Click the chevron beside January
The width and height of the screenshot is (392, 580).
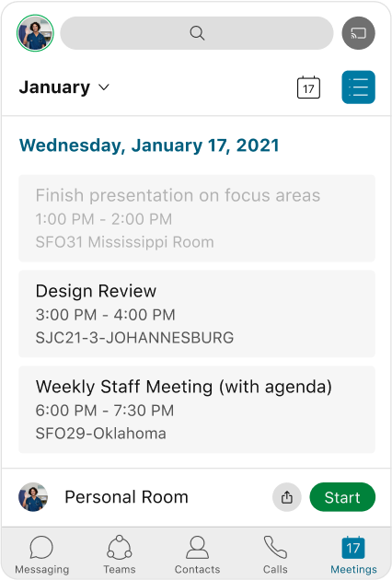[104, 87]
